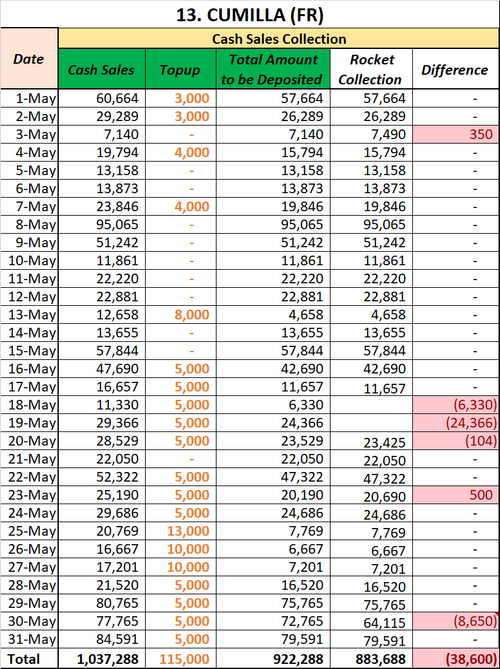This screenshot has height=669, width=500.
Task: Click the total deposit amount 922,288
Action: pos(298,659)
